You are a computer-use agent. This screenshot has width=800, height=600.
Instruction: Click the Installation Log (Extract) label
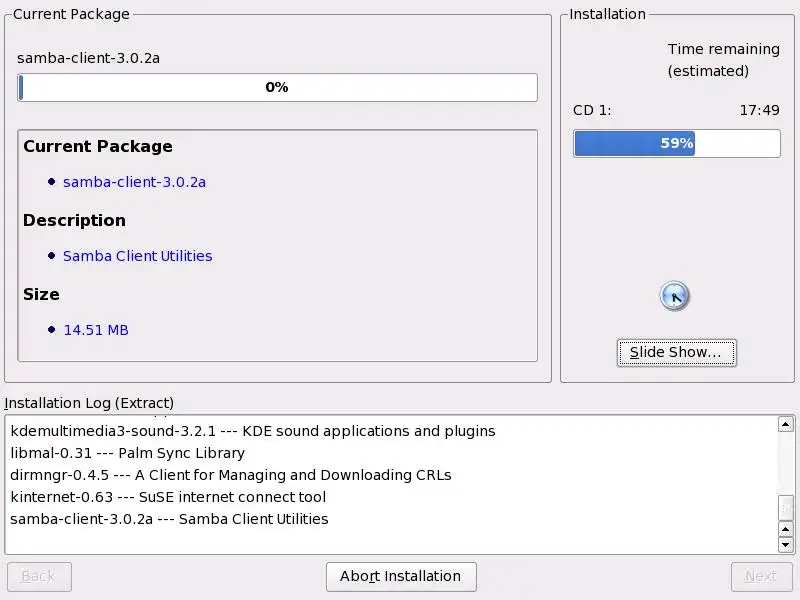tap(89, 403)
